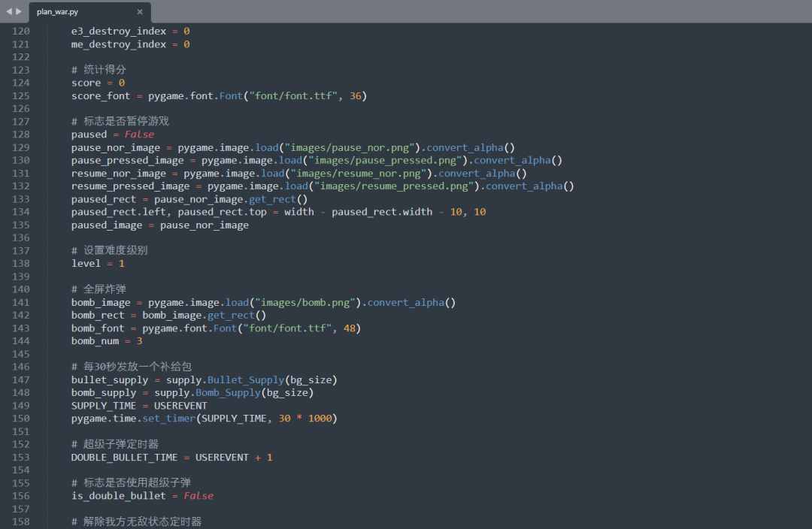812x529 pixels.
Task: Close the plan_war.py tab
Action: pyautogui.click(x=139, y=11)
